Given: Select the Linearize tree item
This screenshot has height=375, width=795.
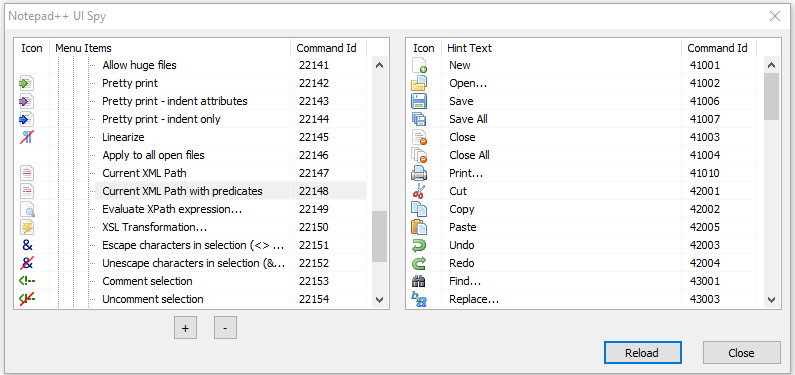Looking at the screenshot, I should tap(123, 137).
